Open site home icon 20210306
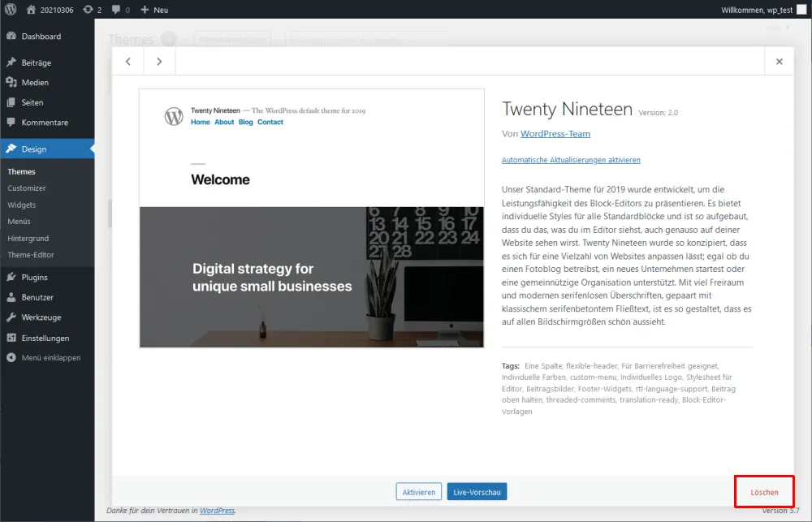Screen dimensions: 812x522 [31, 10]
